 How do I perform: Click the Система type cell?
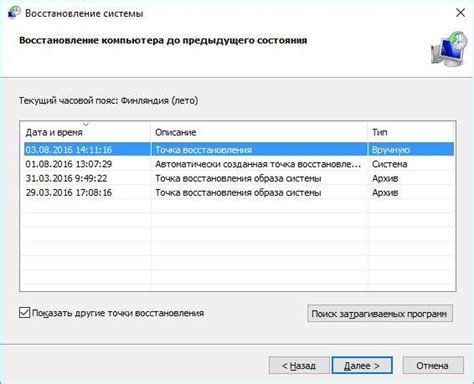(x=389, y=164)
